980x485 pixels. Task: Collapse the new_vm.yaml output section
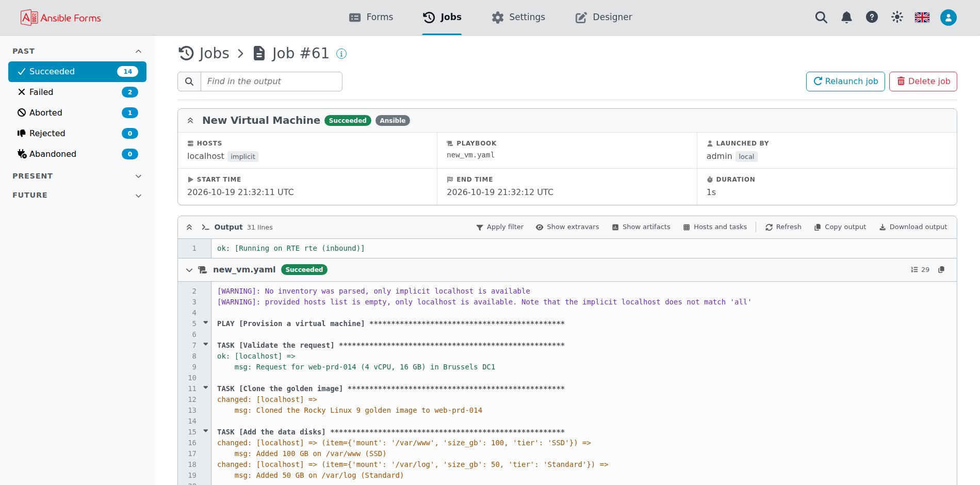point(189,270)
